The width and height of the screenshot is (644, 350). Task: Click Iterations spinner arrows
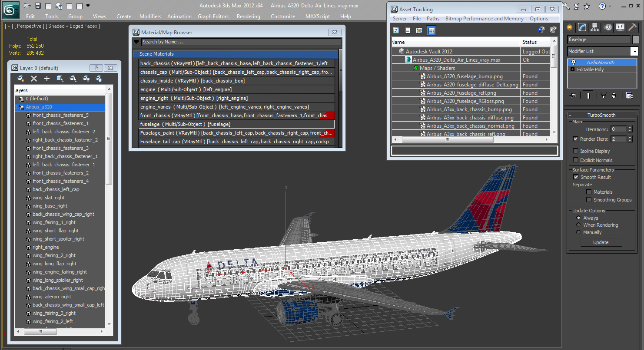(630, 129)
